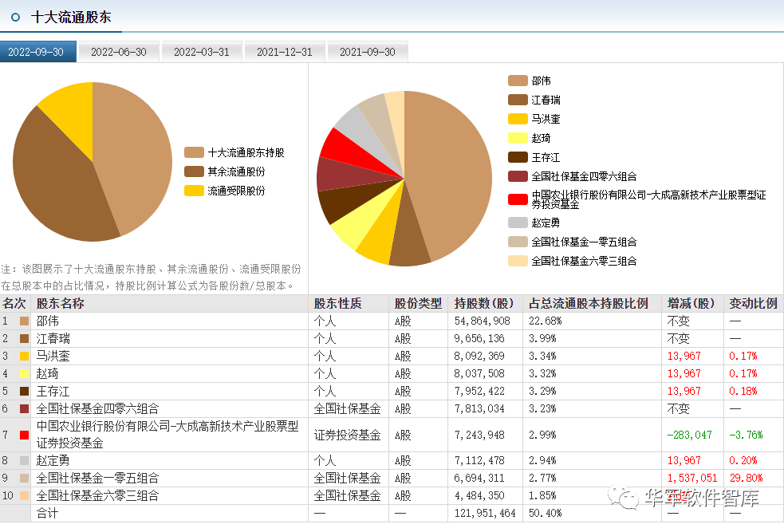
Task: Click the -3.76% change ratio
Action: 746,435
